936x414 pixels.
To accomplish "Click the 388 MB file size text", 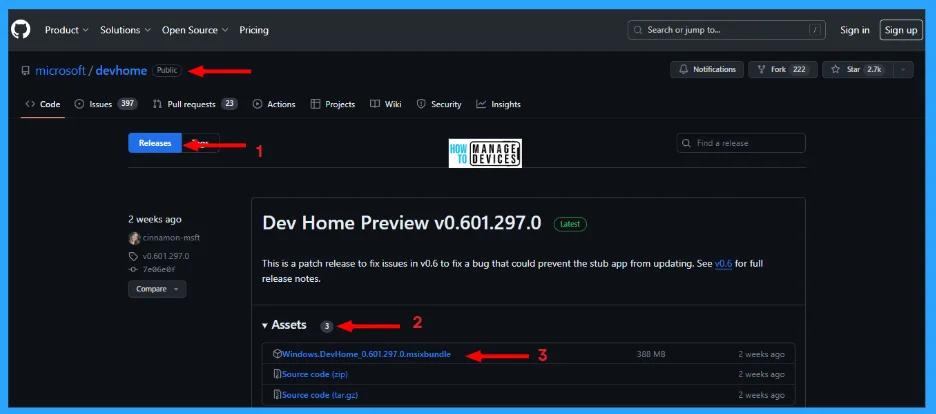I will pos(651,354).
